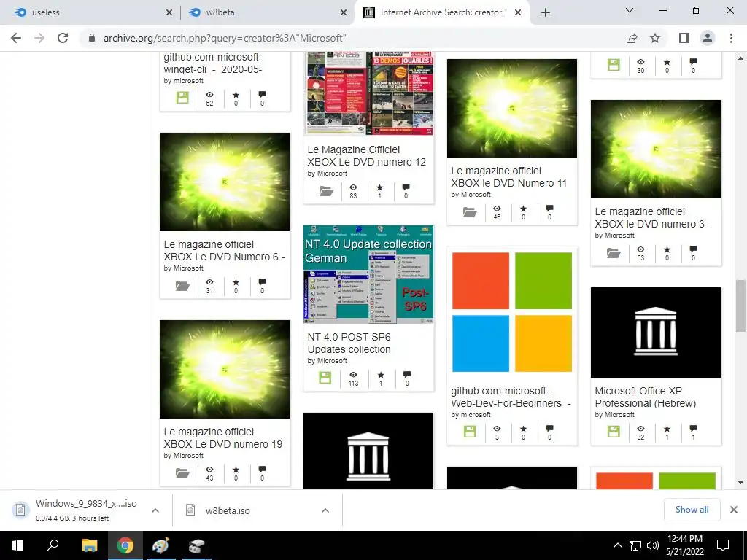
Task: Click the folder icon under XBOX DVD Numero 11
Action: point(471,212)
